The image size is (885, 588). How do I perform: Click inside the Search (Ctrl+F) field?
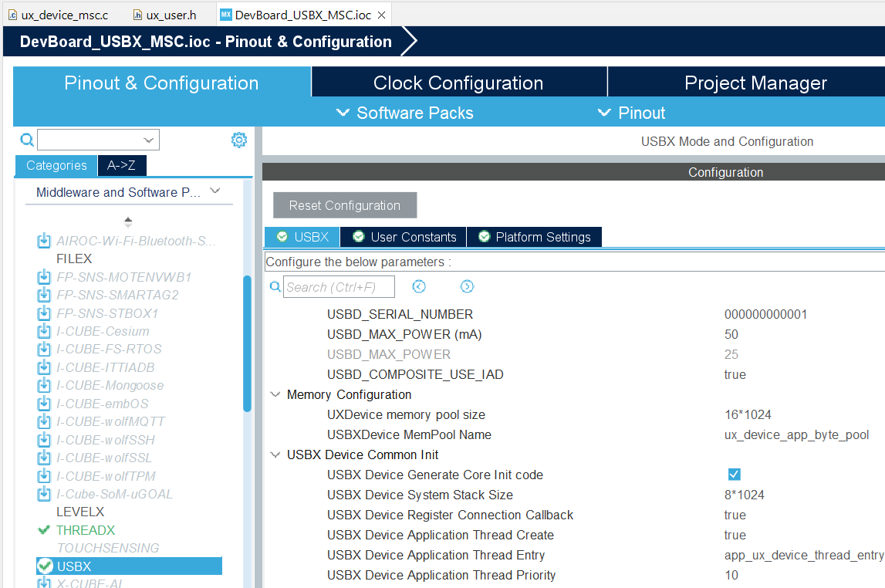tap(339, 286)
